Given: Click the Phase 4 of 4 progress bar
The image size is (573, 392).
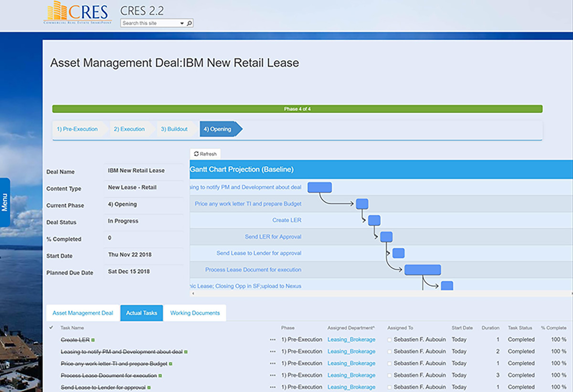Looking at the screenshot, I should 297,109.
